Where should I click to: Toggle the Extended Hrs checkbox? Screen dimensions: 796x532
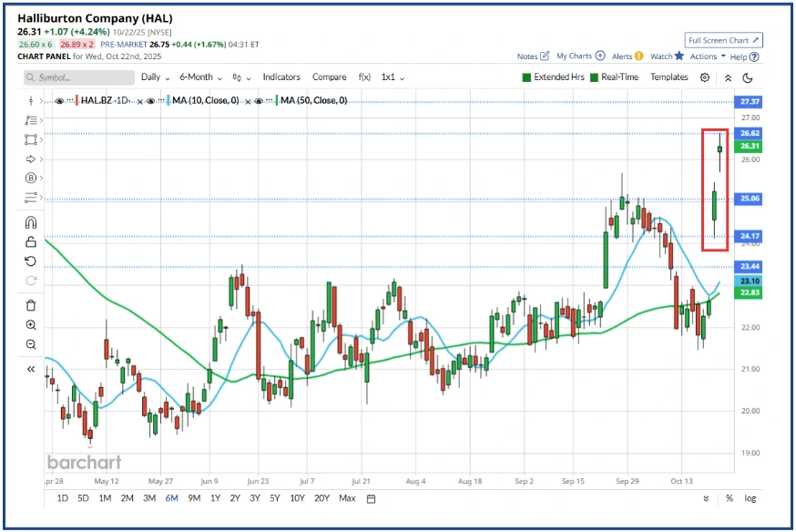[526, 77]
